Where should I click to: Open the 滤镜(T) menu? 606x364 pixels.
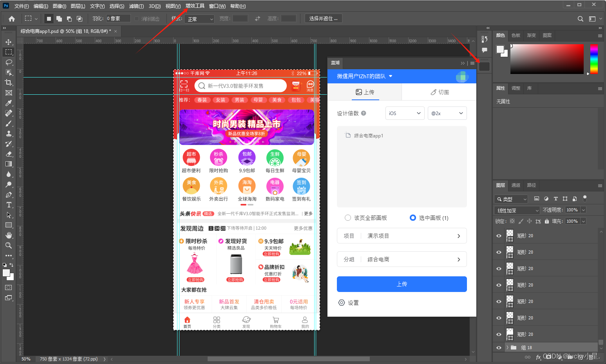136,6
